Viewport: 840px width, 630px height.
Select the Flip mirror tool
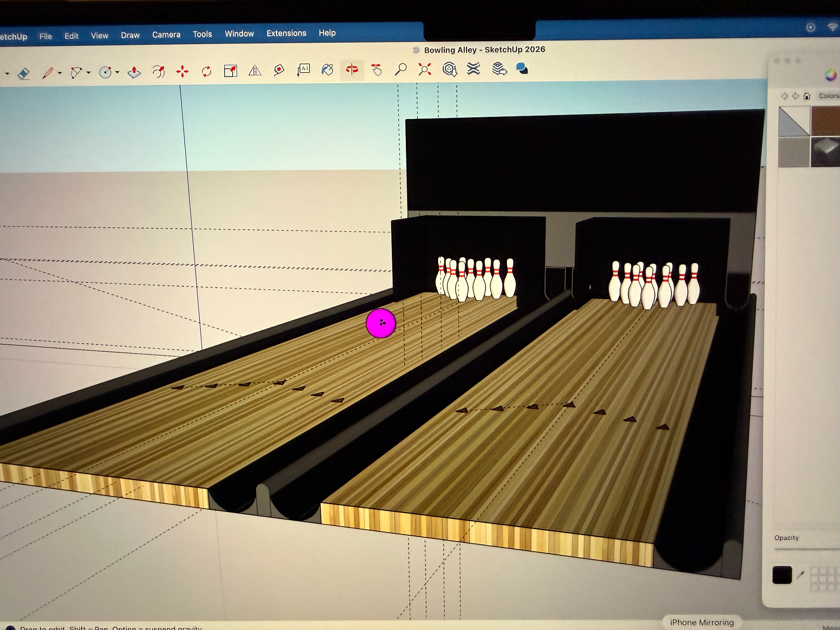[255, 71]
